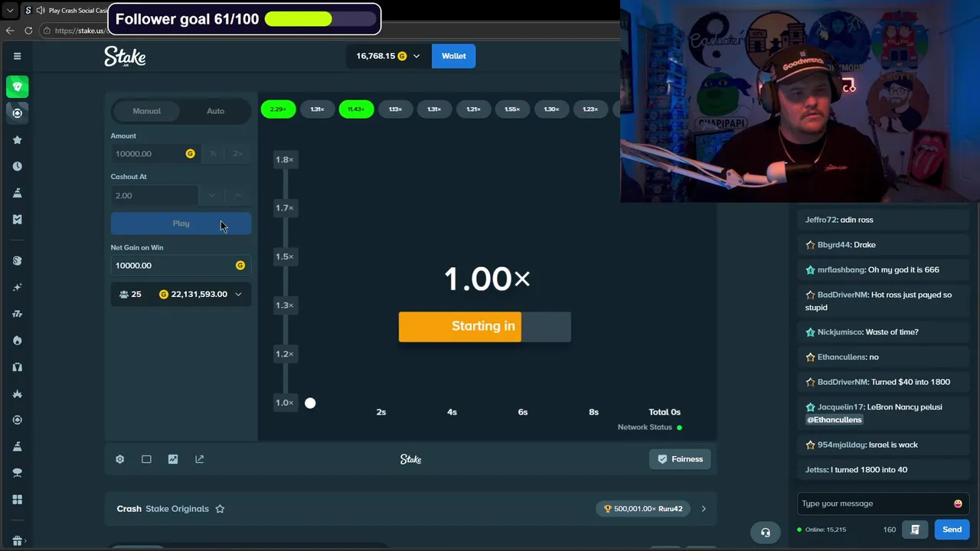Toggle theatre mode rectangle icon
Image resolution: width=980 pixels, height=551 pixels.
146,459
